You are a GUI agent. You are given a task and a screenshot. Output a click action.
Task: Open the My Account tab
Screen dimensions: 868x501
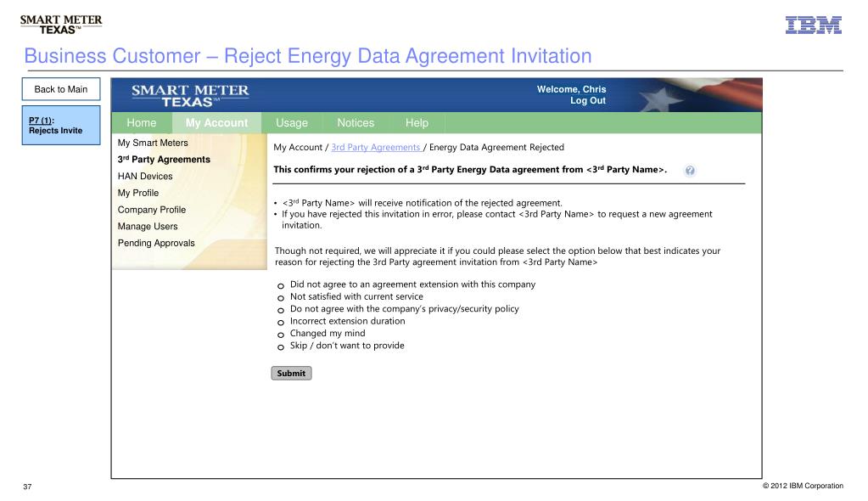pyautogui.click(x=216, y=123)
